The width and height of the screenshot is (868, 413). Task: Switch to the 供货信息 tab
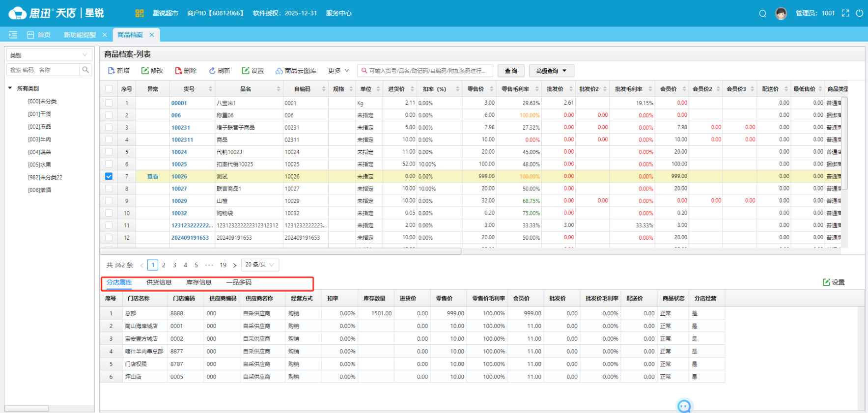pyautogui.click(x=159, y=282)
